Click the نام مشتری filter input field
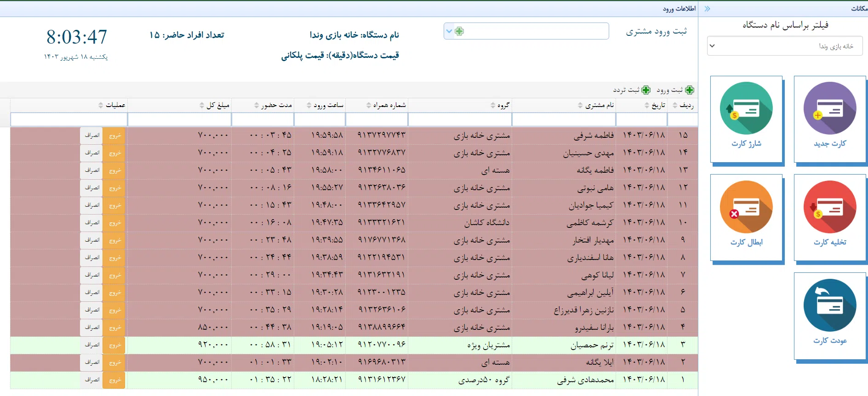Screen dimensions: 868x396 coord(564,119)
